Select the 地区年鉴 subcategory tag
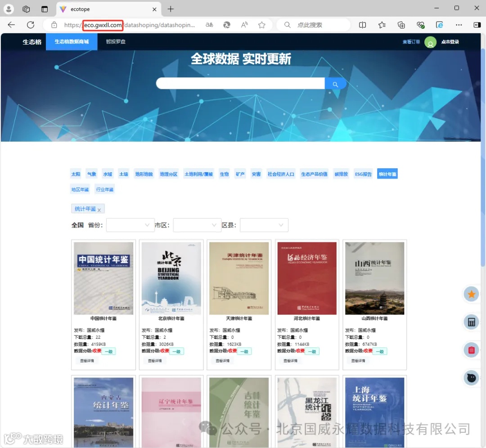The height and width of the screenshot is (448, 486). (80, 189)
